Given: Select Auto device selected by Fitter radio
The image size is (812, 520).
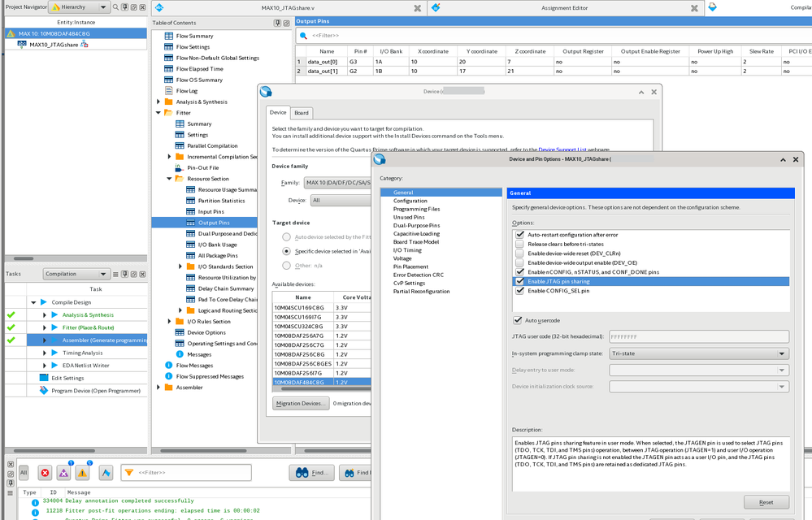Looking at the screenshot, I should pyautogui.click(x=286, y=237).
